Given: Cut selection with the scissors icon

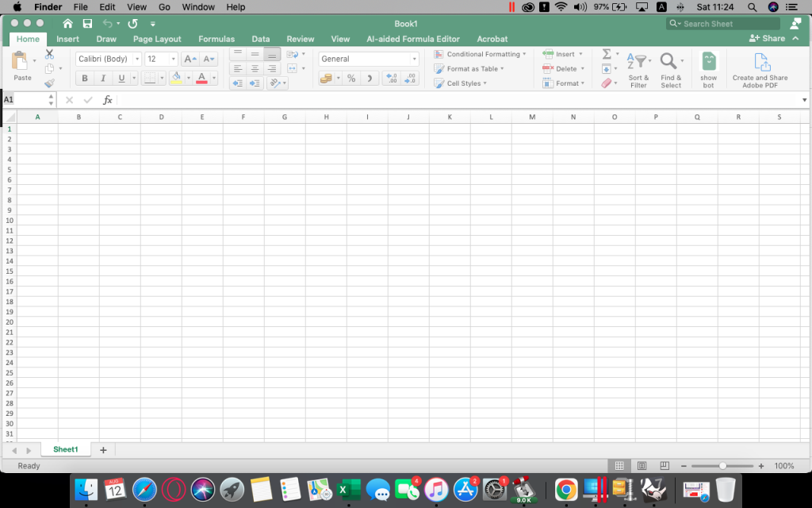Looking at the screenshot, I should 49,54.
